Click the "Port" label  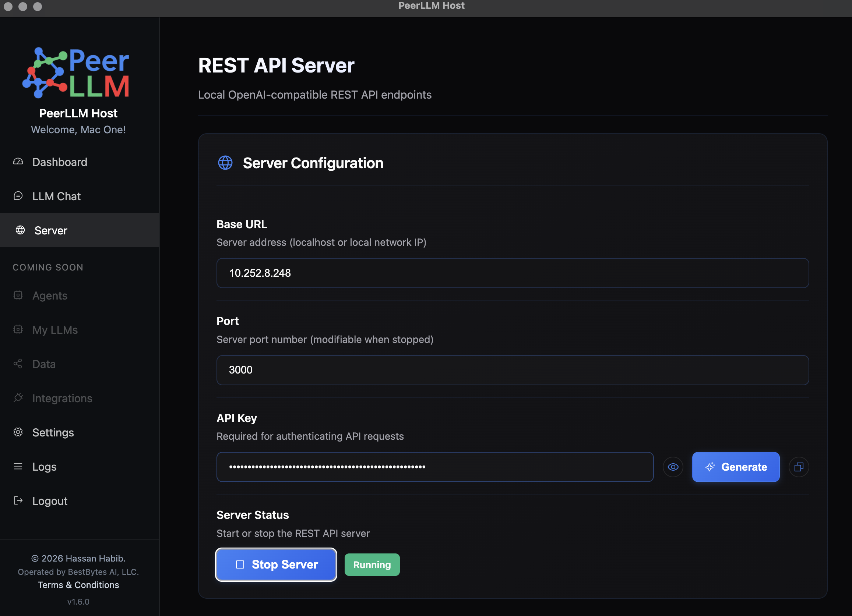pos(228,321)
